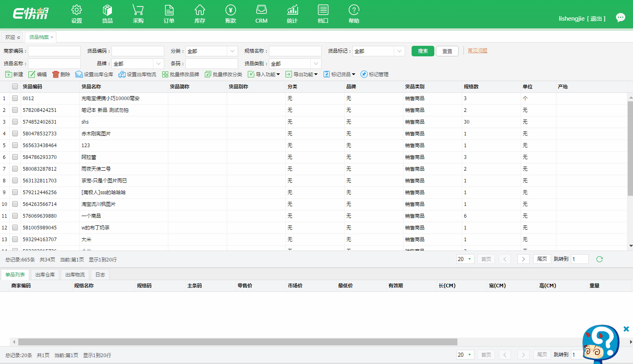Open the CRM inbox icon

(x=262, y=14)
